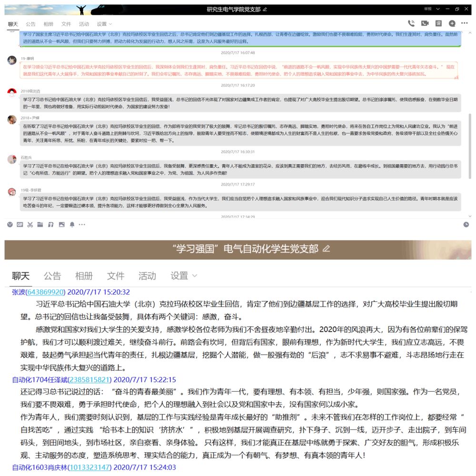Open the emoji picker in the chat toolbar

tap(10, 224)
